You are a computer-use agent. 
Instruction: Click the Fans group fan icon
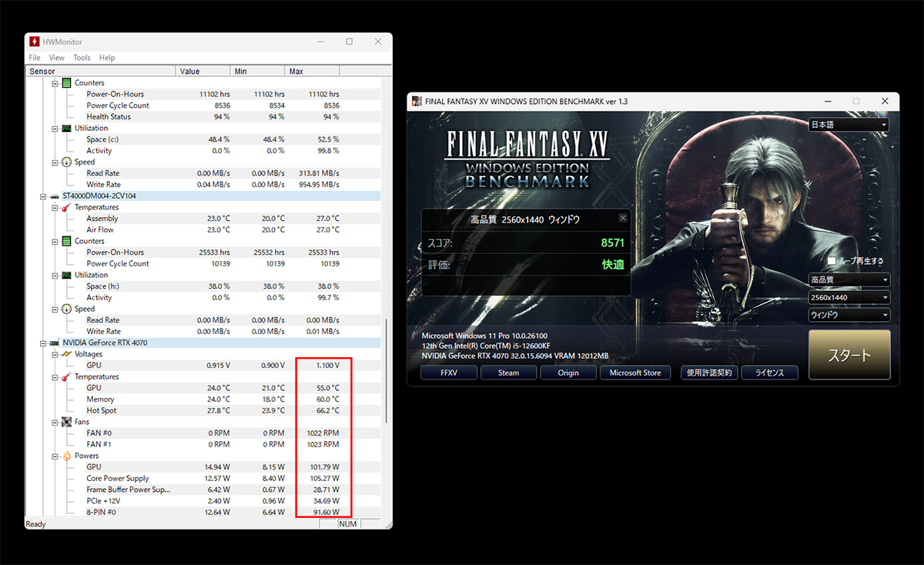point(66,422)
